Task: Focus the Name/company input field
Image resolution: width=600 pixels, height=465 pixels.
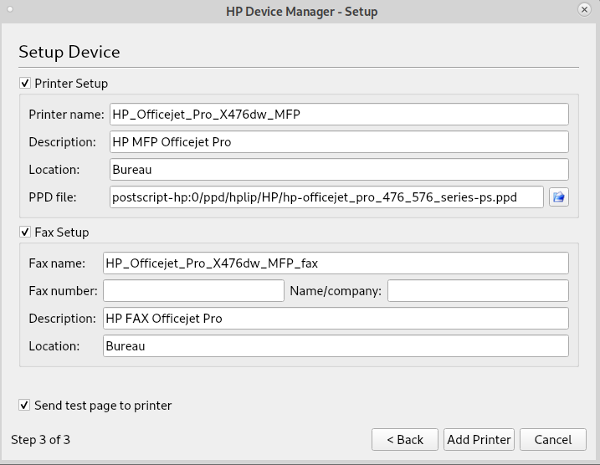Action: 478,290
